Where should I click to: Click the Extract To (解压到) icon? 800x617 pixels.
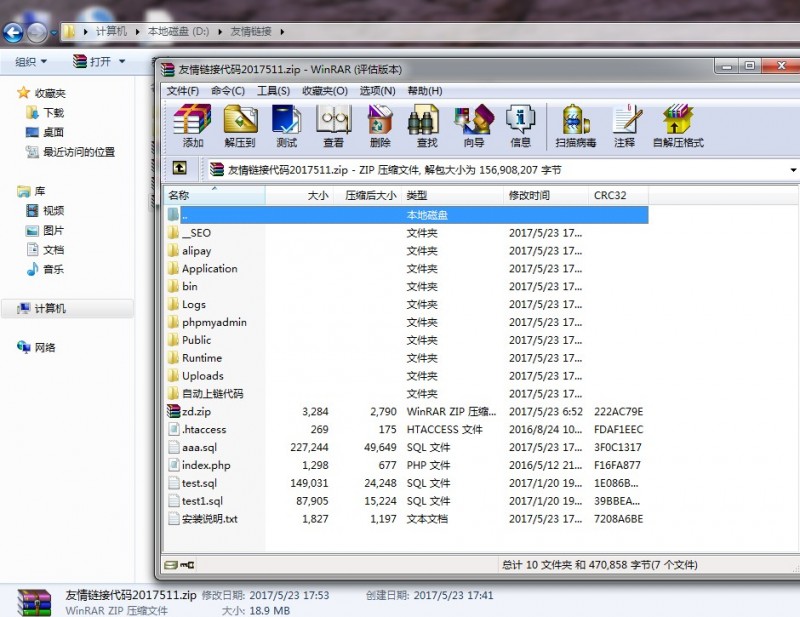tap(240, 124)
